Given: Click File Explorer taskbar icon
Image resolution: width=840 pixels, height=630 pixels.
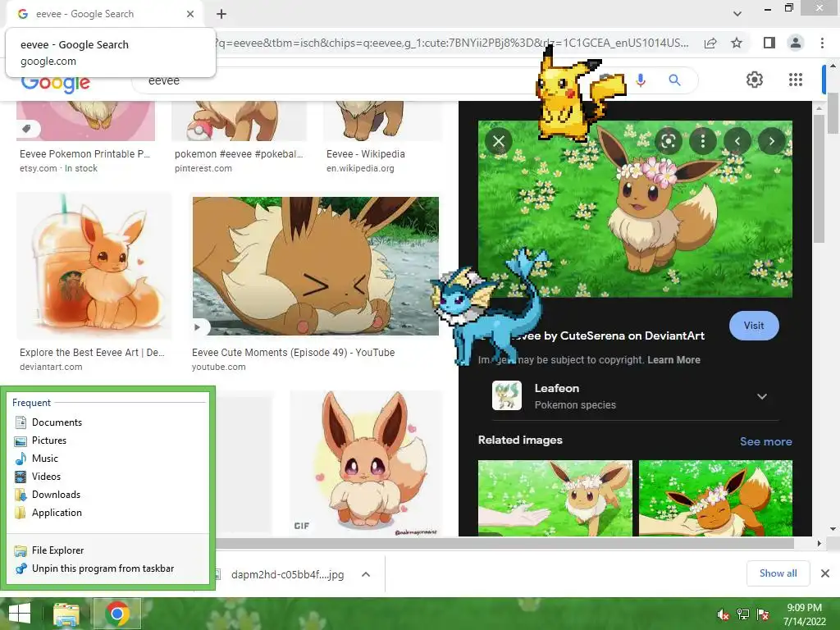Looking at the screenshot, I should pyautogui.click(x=66, y=614).
